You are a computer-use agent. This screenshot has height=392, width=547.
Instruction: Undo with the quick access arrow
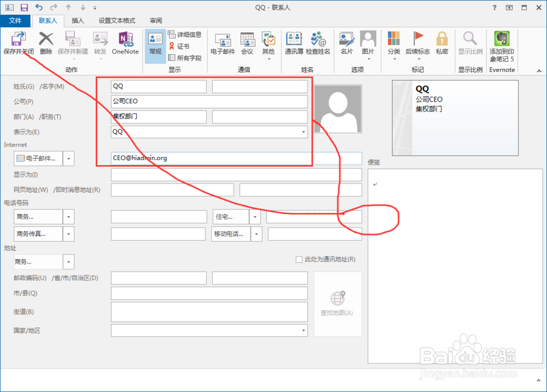[39, 7]
